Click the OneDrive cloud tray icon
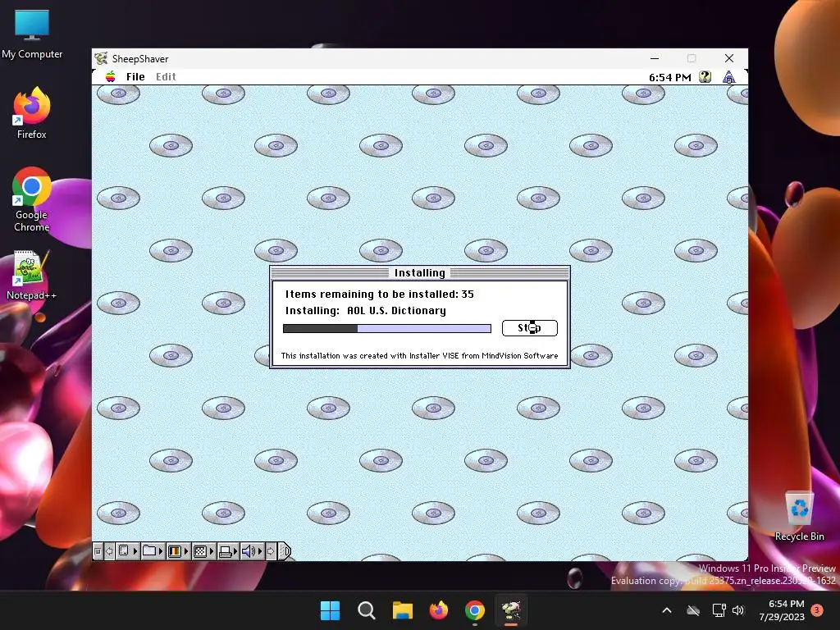Image resolution: width=840 pixels, height=630 pixels. pyautogui.click(x=693, y=610)
